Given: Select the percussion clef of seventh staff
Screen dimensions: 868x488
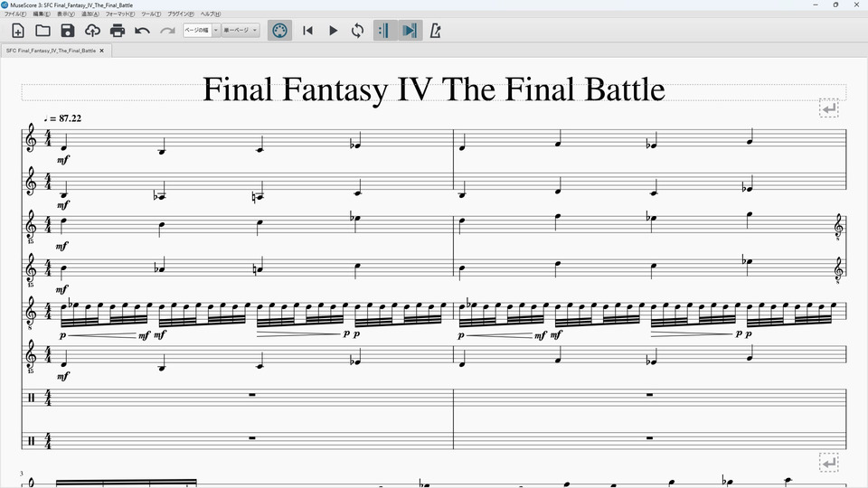Looking at the screenshot, I should click(x=31, y=398).
